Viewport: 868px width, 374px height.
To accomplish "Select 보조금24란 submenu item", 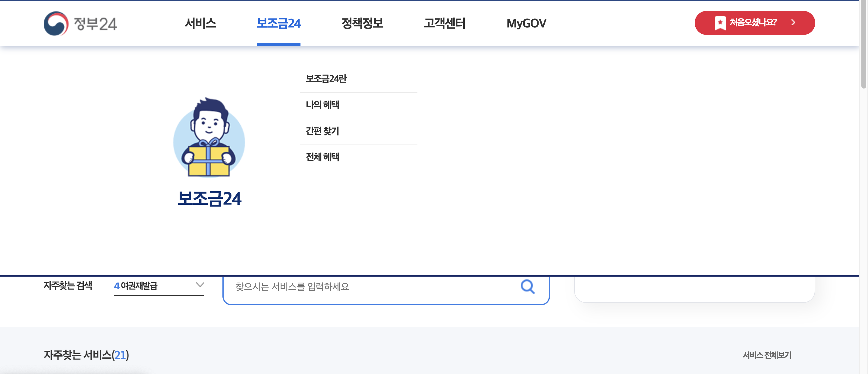I will [326, 78].
